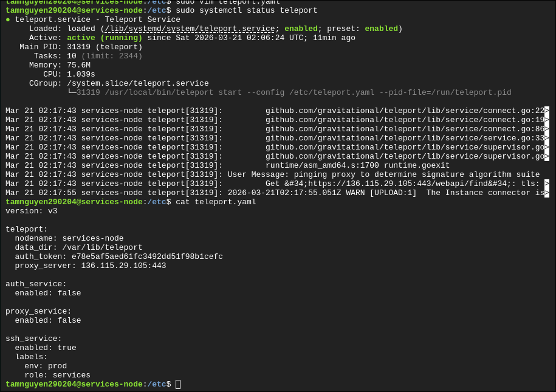Click the 'enabled: true' under ssh_service
556x392 pixels.
(x=46, y=348)
